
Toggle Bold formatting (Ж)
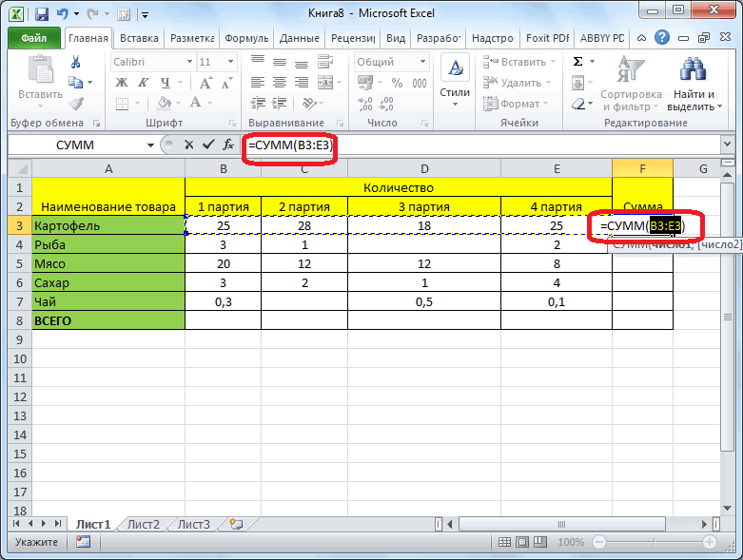(122, 83)
